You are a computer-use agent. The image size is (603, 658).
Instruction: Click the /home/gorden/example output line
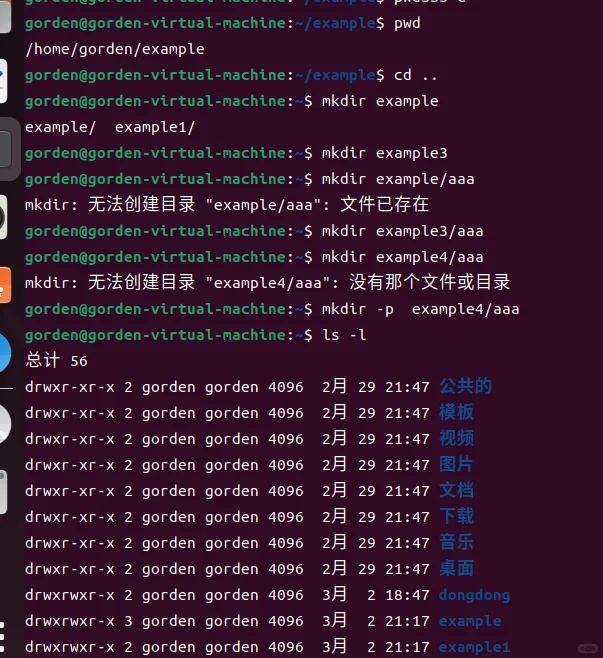pyautogui.click(x=115, y=49)
